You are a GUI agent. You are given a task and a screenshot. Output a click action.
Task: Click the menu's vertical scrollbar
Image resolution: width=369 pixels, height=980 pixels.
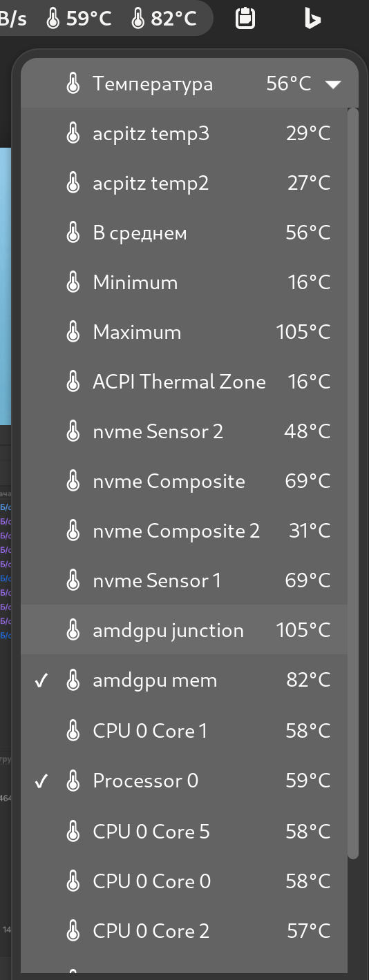353,483
